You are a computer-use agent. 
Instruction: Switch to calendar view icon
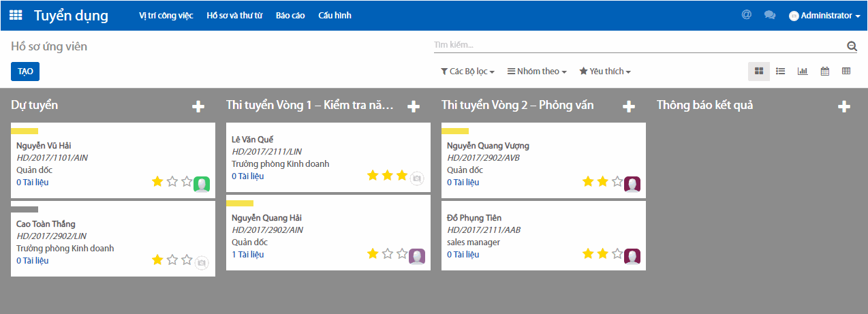(x=824, y=72)
